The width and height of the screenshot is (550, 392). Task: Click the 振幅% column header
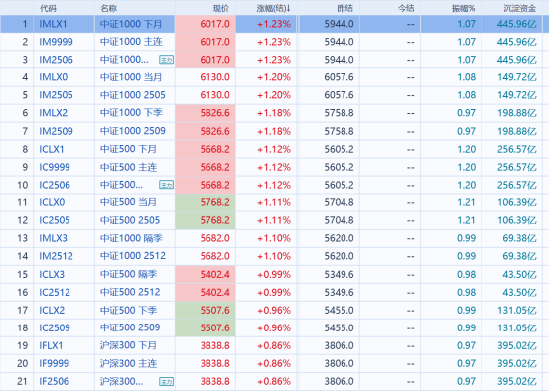click(464, 8)
